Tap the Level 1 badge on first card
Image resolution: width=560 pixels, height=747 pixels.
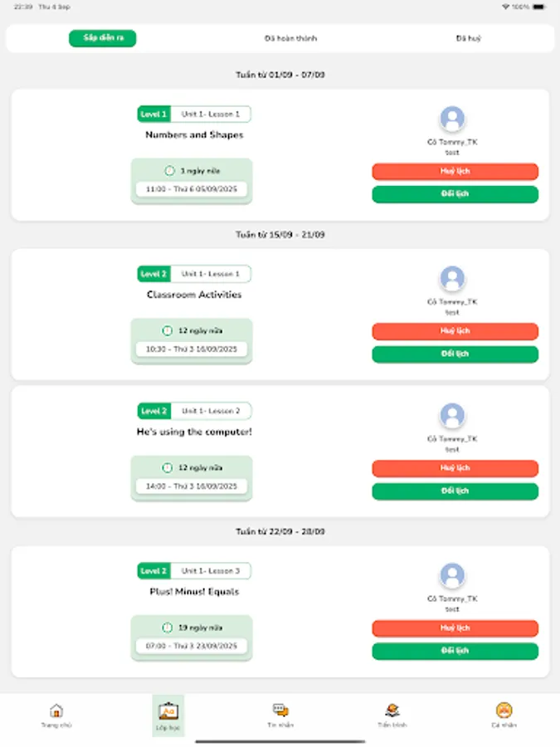(153, 114)
